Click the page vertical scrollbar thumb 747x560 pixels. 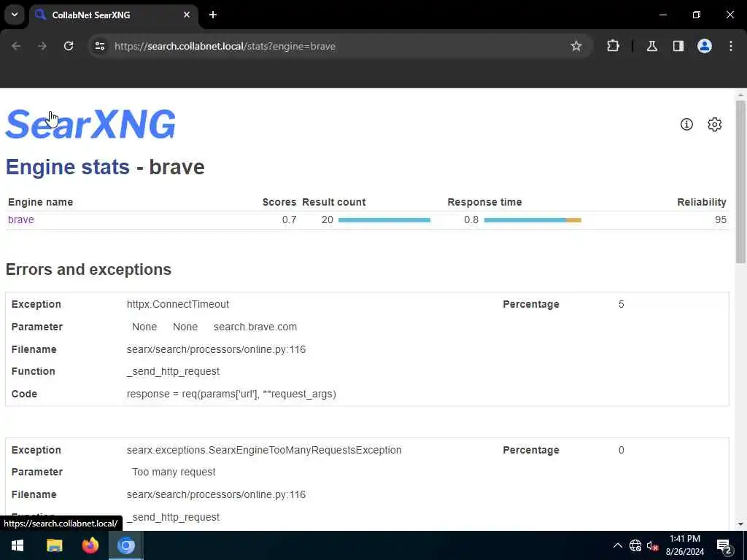pos(740,182)
